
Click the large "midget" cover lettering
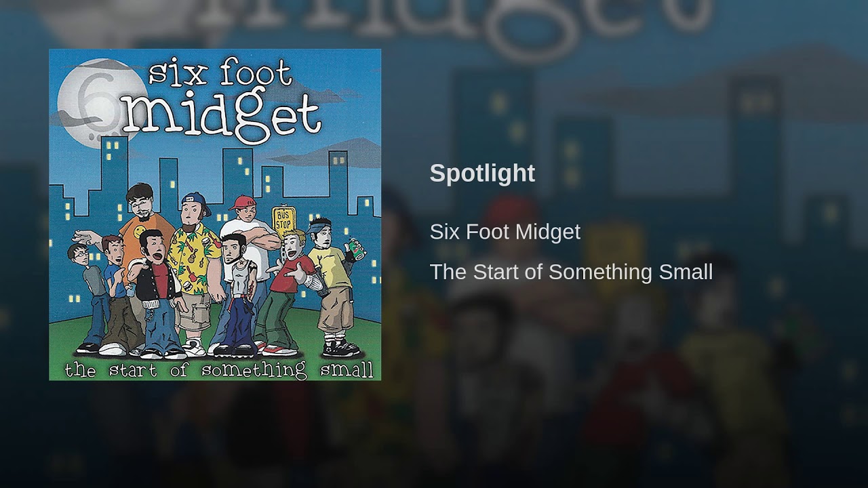(220, 115)
